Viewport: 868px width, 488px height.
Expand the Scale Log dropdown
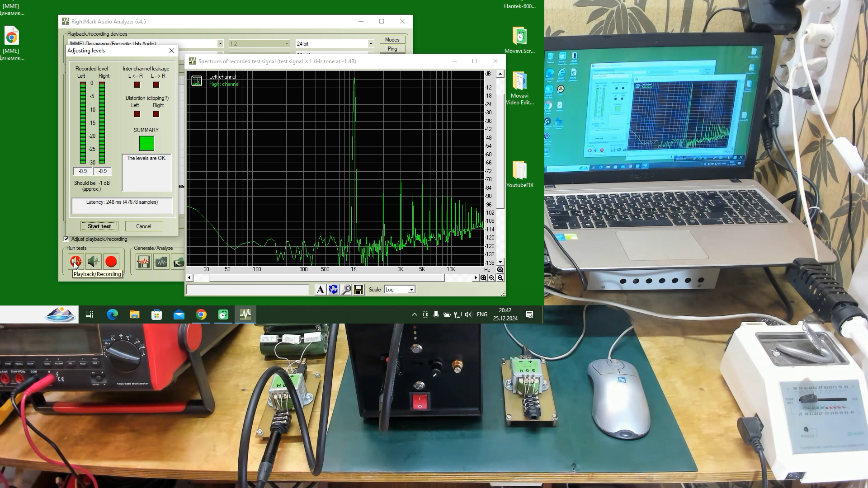(x=411, y=290)
